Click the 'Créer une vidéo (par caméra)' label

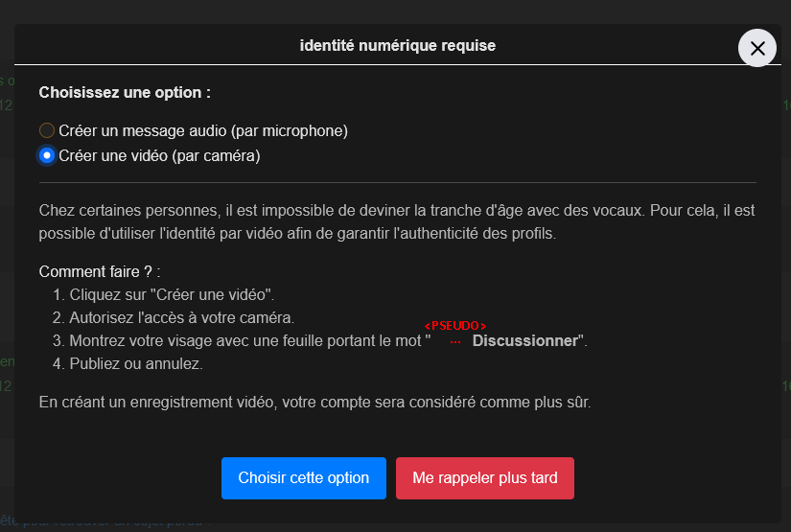click(159, 156)
